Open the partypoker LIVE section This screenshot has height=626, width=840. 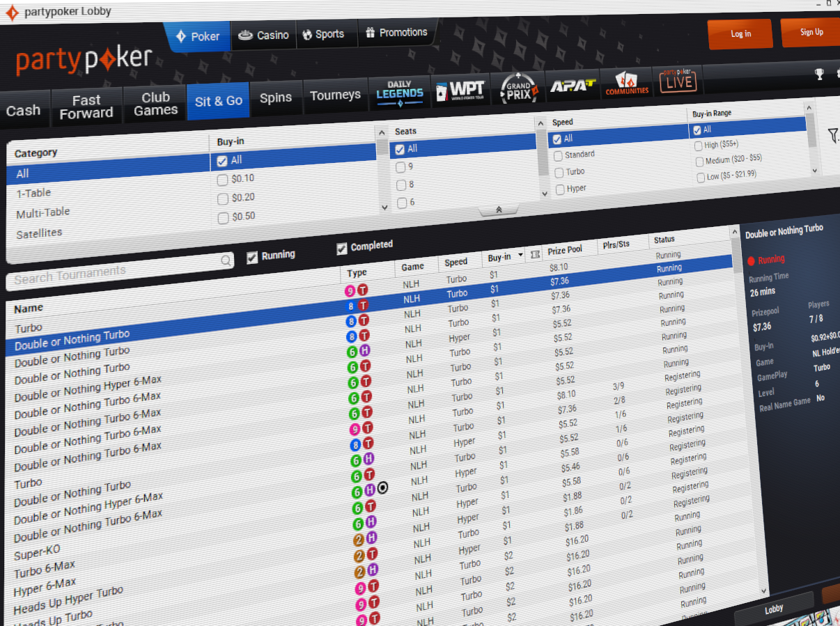click(678, 81)
